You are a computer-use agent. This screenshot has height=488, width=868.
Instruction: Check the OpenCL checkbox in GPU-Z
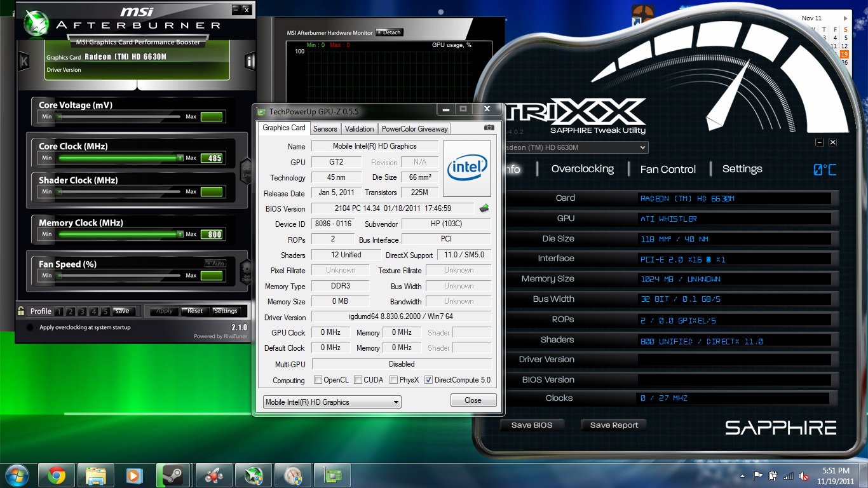tap(318, 380)
